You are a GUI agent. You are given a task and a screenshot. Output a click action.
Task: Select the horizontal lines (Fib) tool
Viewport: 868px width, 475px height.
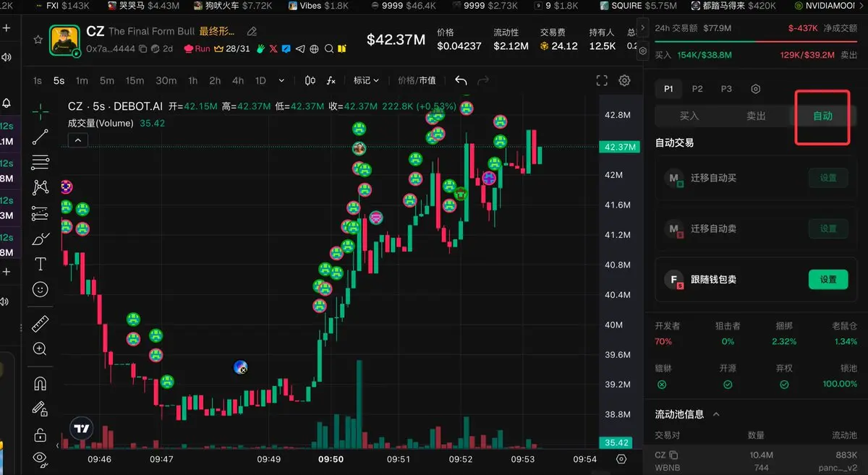pos(41,163)
